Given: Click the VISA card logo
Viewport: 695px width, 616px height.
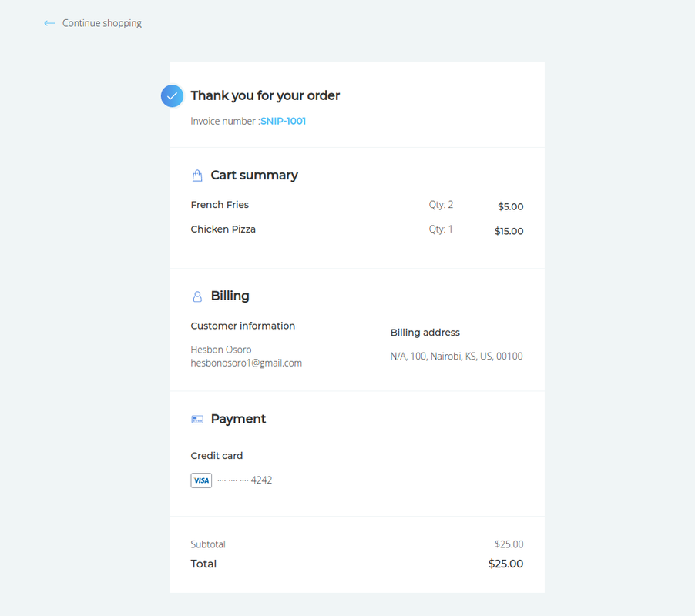Looking at the screenshot, I should coord(201,480).
